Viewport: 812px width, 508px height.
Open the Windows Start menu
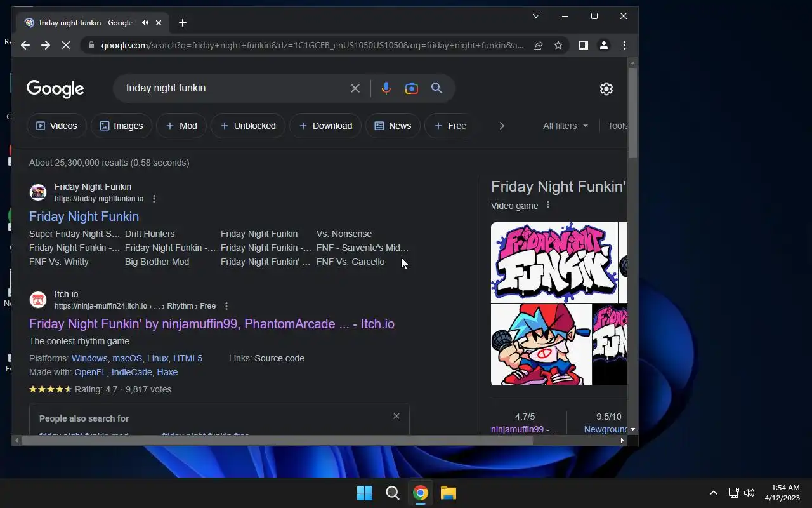click(x=364, y=493)
